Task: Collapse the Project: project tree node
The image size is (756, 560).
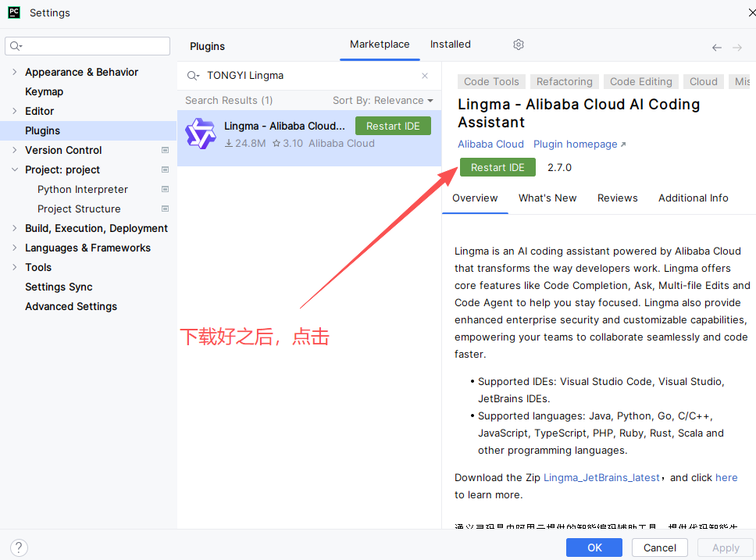Action: (x=15, y=169)
